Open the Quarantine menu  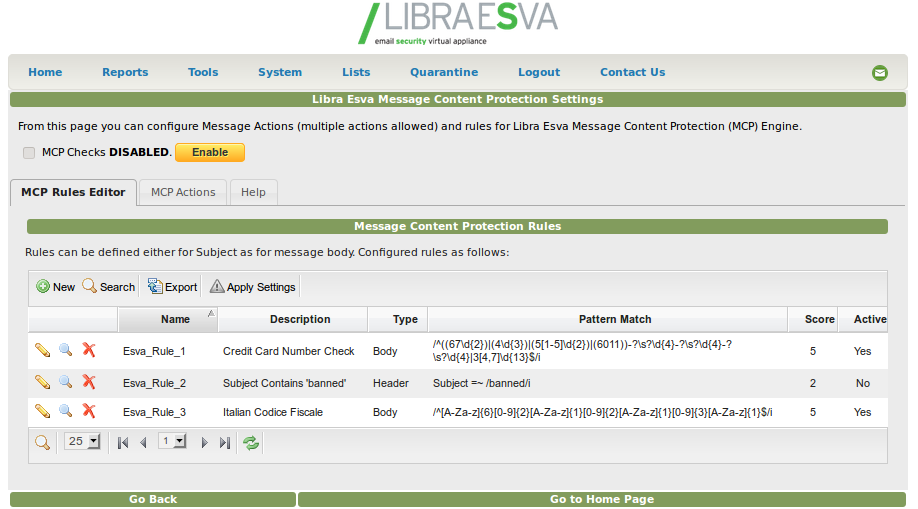[444, 72]
